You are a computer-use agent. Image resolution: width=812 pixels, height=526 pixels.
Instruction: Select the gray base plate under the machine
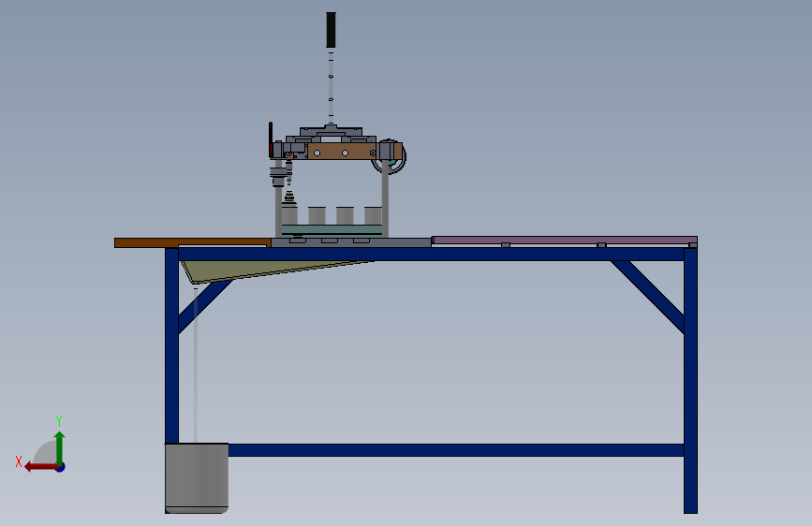pos(351,242)
